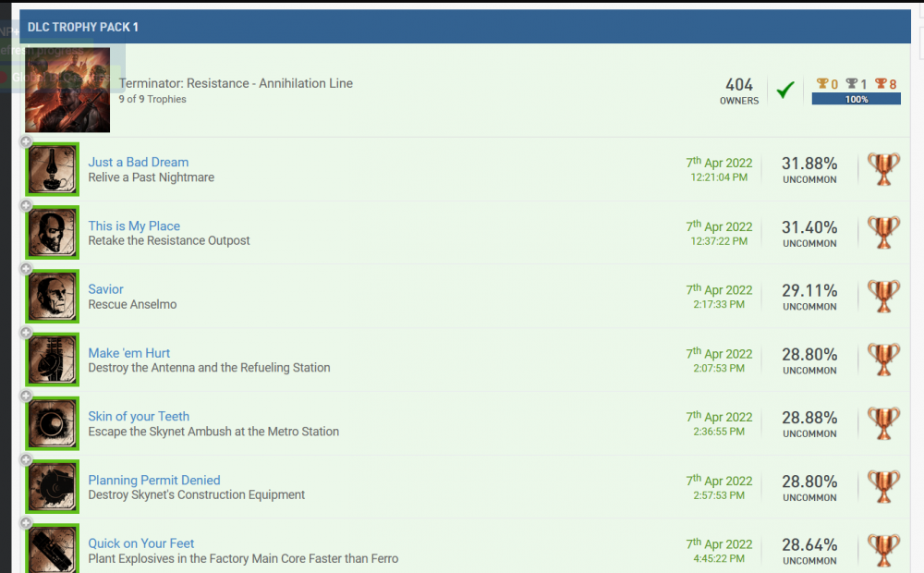This screenshot has width=924, height=573.
Task: Click bronze trophy cup for Quick on Your Feet
Action: tap(883, 549)
